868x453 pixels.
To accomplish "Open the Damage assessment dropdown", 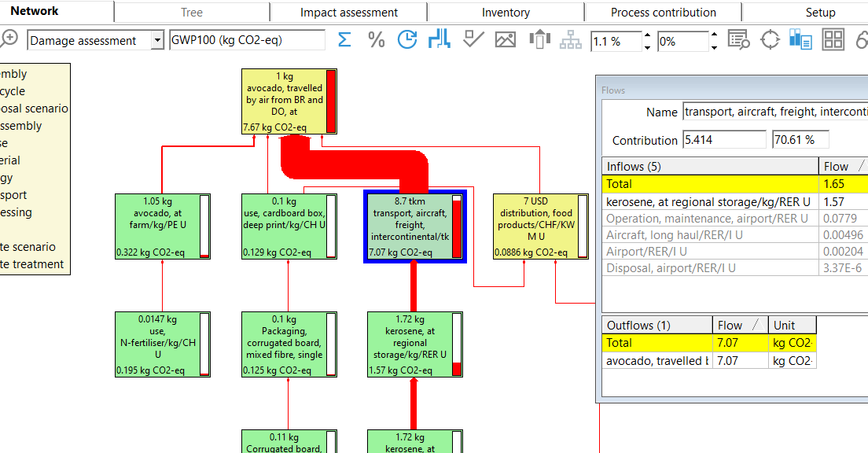I will [158, 40].
